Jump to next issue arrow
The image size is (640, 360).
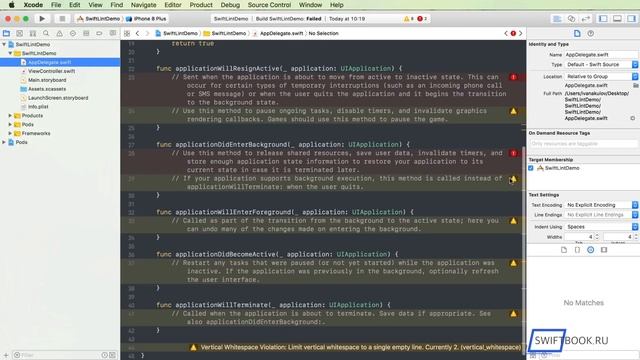(520, 33)
